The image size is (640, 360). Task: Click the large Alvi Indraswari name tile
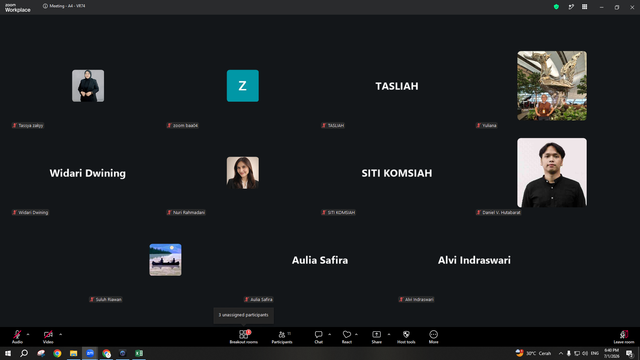[x=474, y=260]
